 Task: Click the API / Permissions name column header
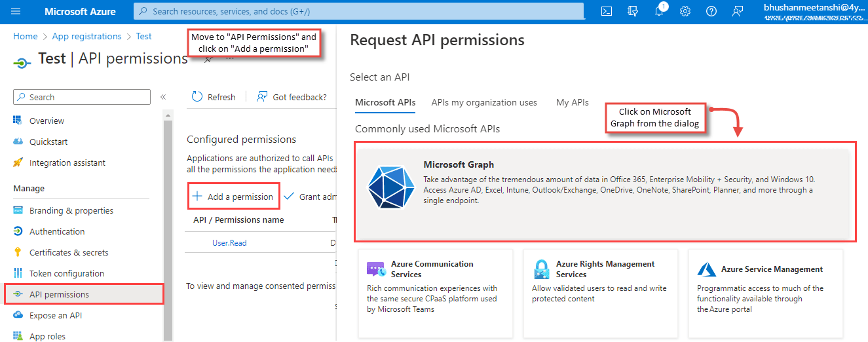(x=238, y=219)
